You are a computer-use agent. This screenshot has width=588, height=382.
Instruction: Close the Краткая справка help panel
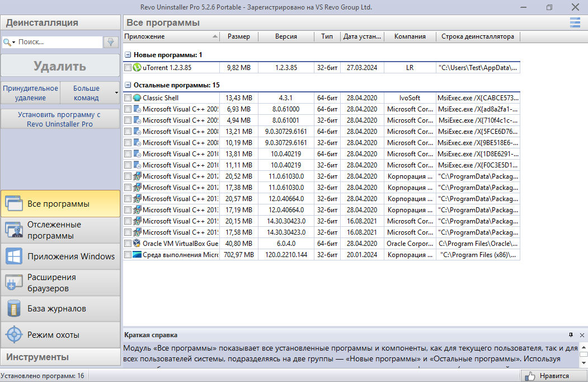pyautogui.click(x=582, y=335)
